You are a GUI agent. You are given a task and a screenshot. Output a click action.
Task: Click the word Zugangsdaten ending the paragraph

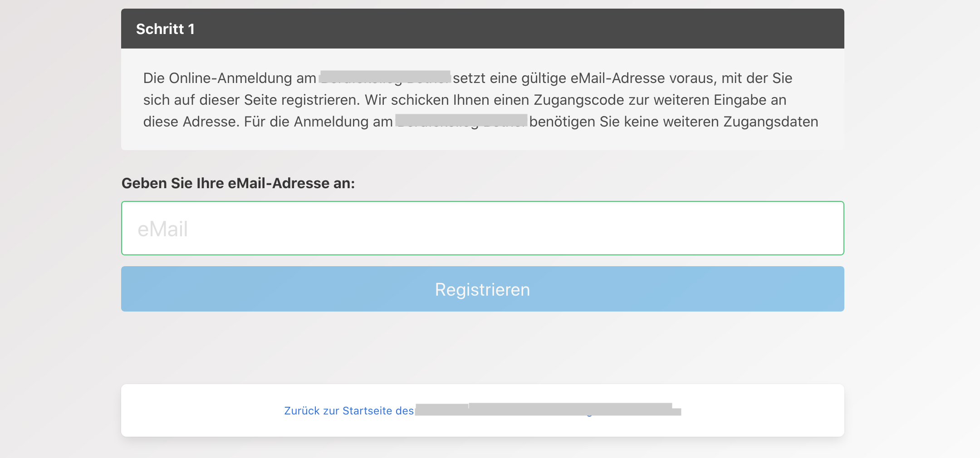coord(771,122)
